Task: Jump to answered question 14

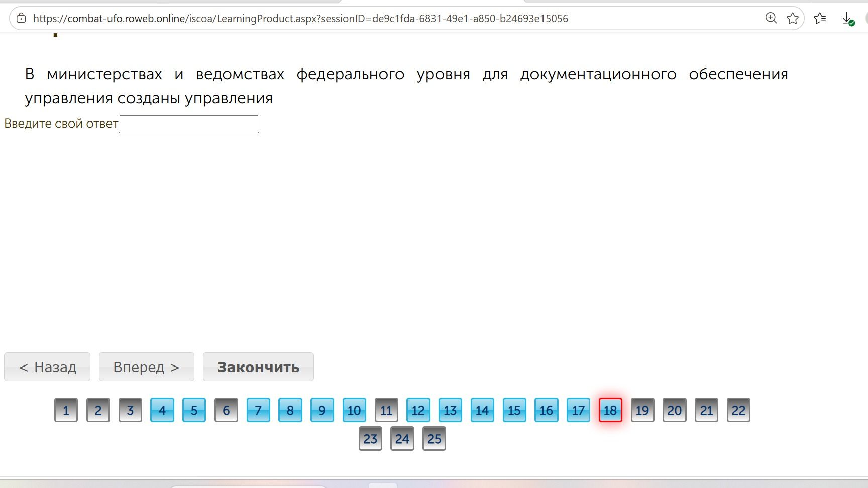Action: pyautogui.click(x=482, y=410)
